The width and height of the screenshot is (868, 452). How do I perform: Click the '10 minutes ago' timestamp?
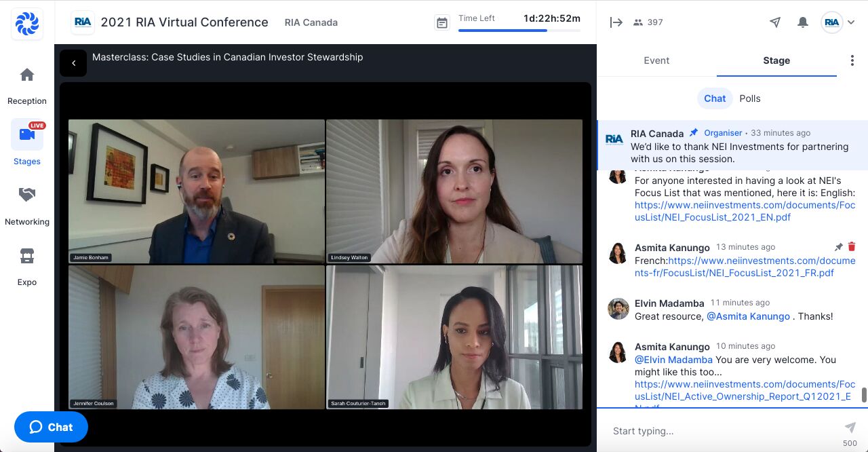[745, 346]
